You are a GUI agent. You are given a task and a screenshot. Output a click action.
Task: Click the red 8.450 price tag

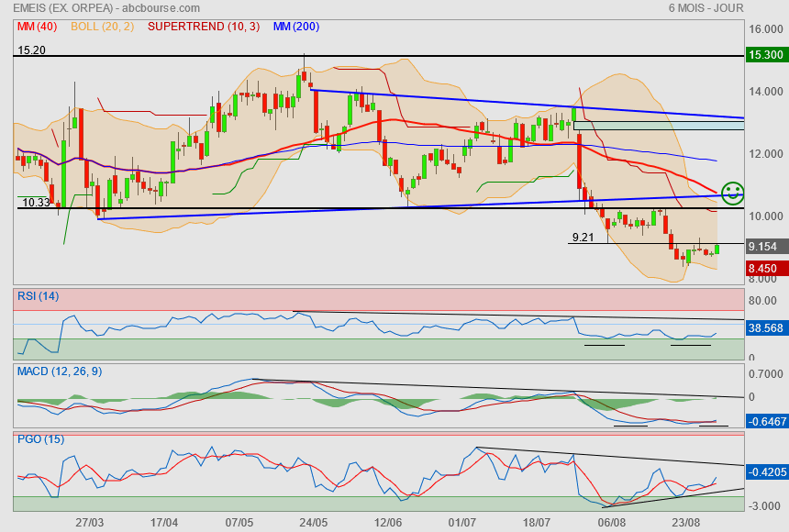click(x=766, y=268)
